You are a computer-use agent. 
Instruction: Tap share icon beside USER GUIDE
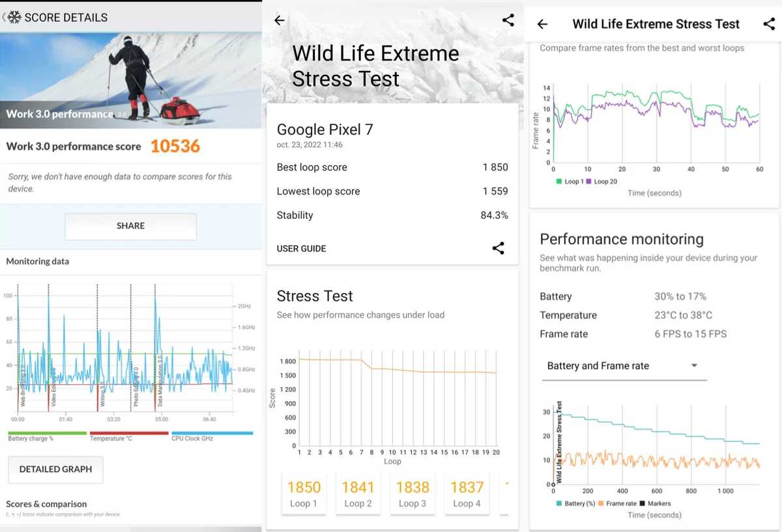tap(499, 248)
